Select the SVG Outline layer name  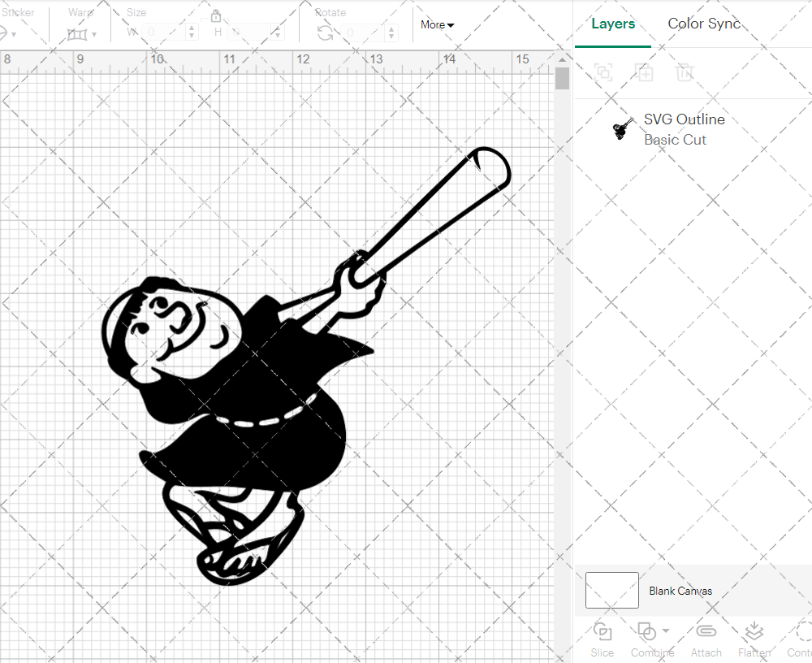[x=684, y=119]
